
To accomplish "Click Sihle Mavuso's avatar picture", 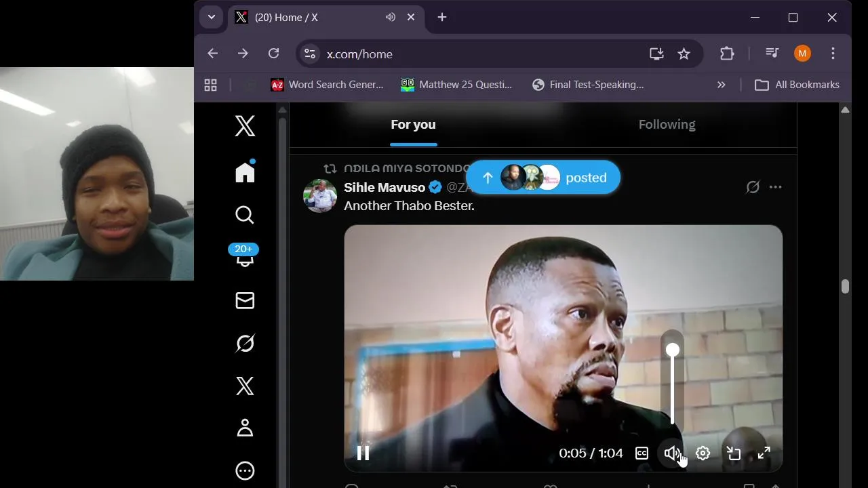I will [320, 196].
